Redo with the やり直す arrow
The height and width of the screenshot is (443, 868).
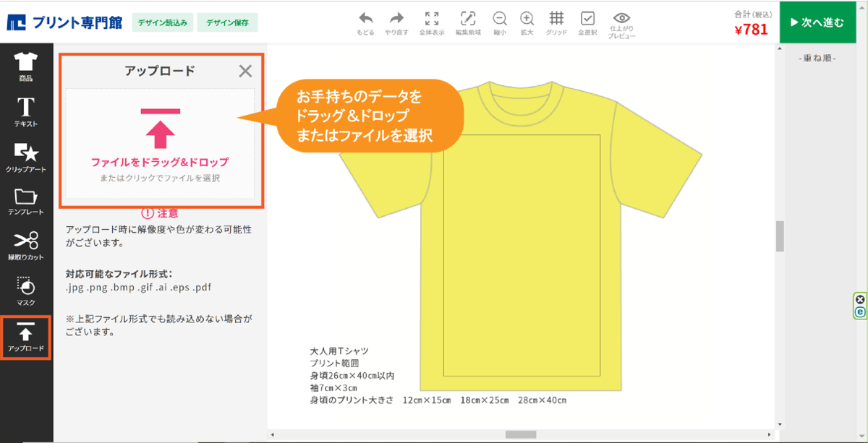pos(396,24)
